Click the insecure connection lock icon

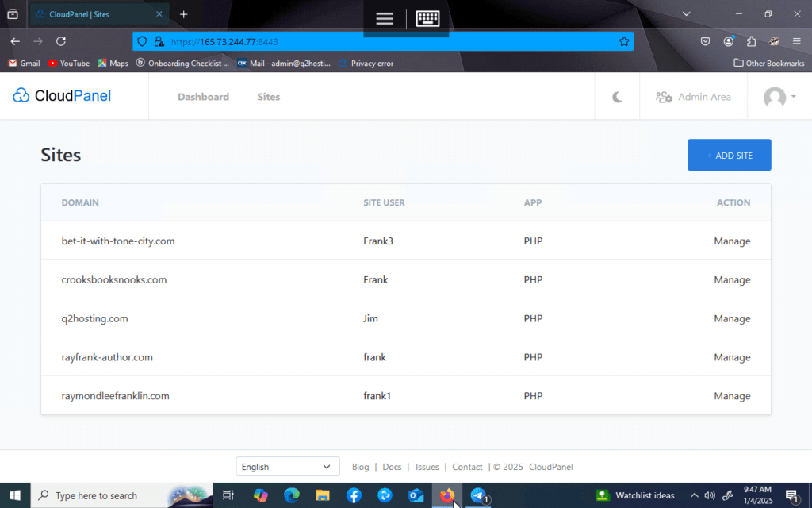[x=159, y=41]
